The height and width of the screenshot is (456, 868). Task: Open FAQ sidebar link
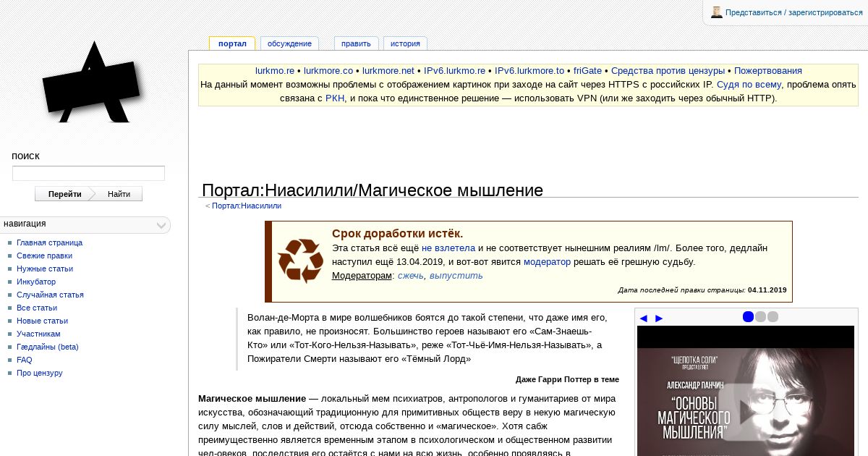point(25,360)
